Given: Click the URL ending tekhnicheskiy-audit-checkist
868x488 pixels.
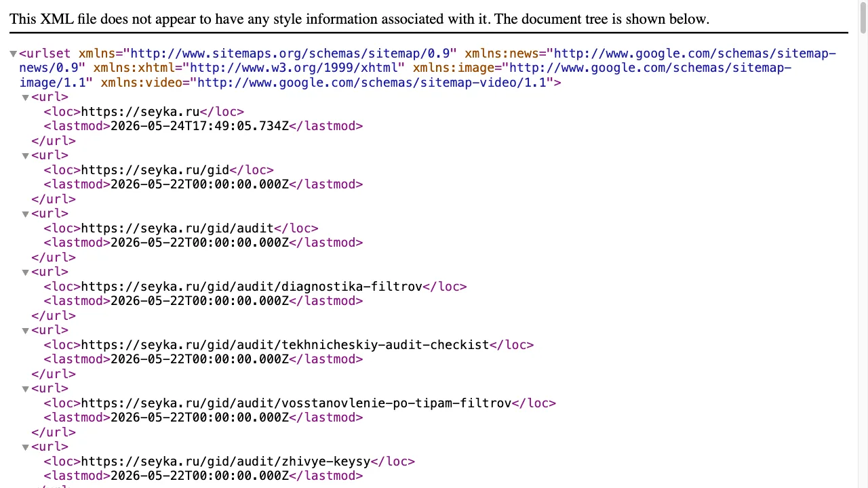Looking at the screenshot, I should tap(285, 345).
